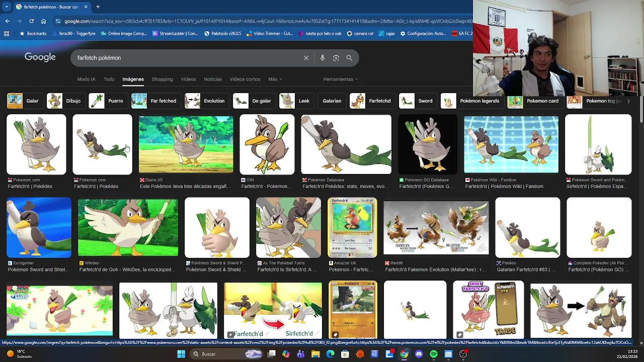
Task: Open Microsoft Edge from the taskbar
Action: pos(330,354)
